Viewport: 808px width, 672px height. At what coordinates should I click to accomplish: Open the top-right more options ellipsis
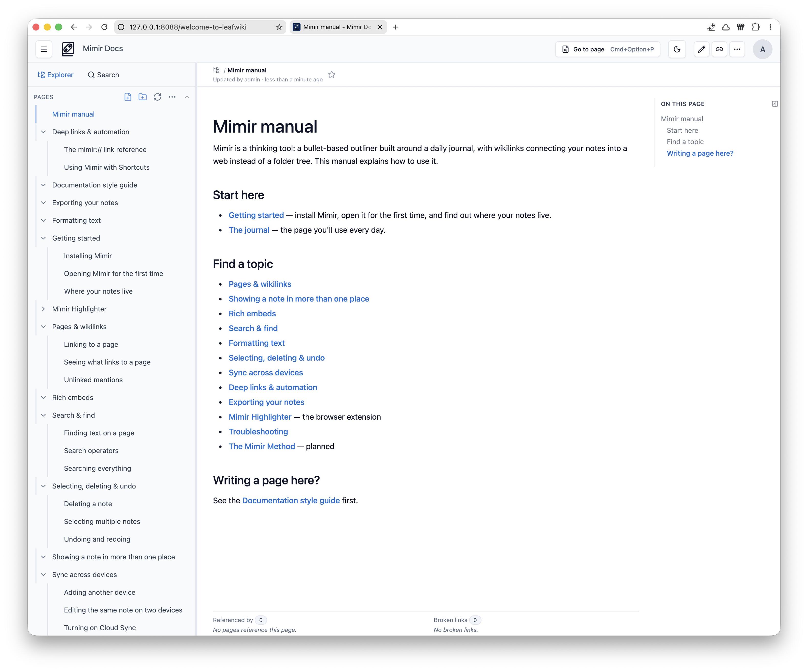click(x=737, y=49)
